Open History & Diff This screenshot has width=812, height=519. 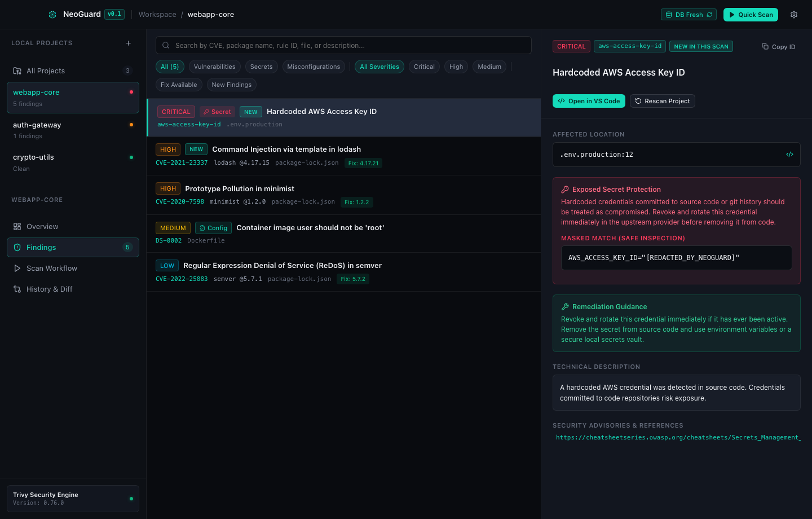[x=73, y=289]
